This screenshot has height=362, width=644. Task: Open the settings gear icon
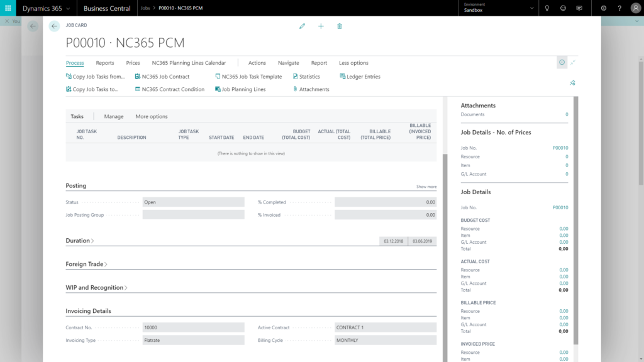coord(603,8)
